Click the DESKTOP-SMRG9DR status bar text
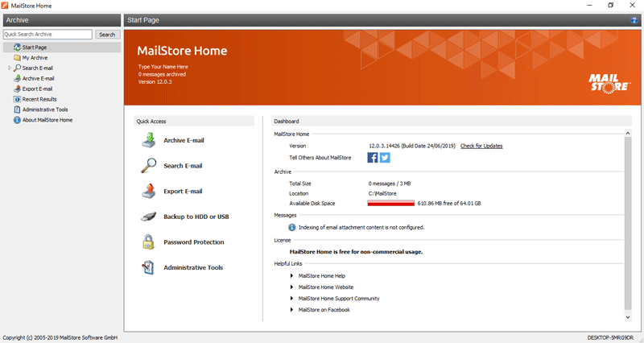The width and height of the screenshot is (644, 343). [610, 337]
